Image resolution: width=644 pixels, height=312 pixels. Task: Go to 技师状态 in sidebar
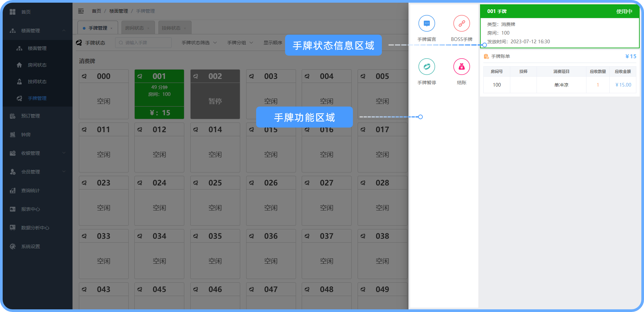point(38,82)
